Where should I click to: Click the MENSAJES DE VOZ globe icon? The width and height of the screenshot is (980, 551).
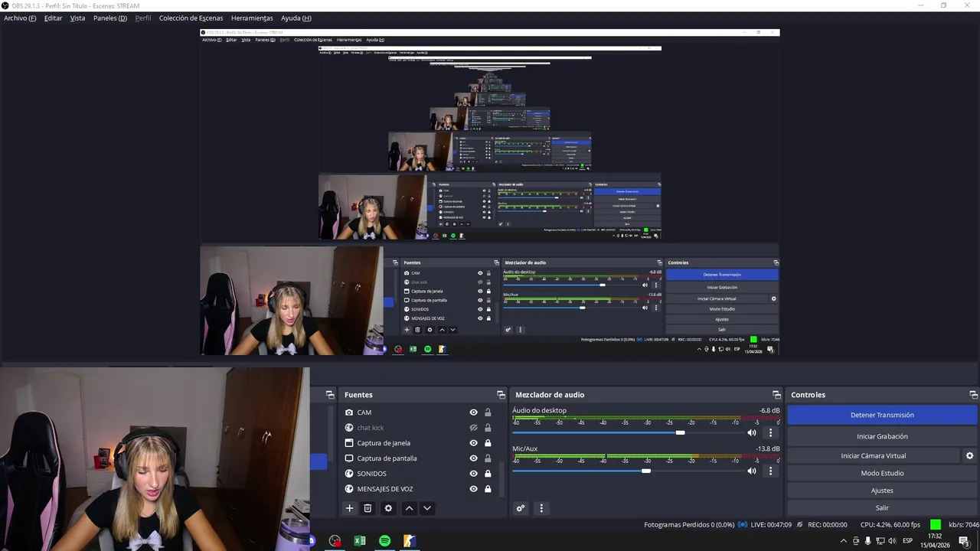(349, 489)
